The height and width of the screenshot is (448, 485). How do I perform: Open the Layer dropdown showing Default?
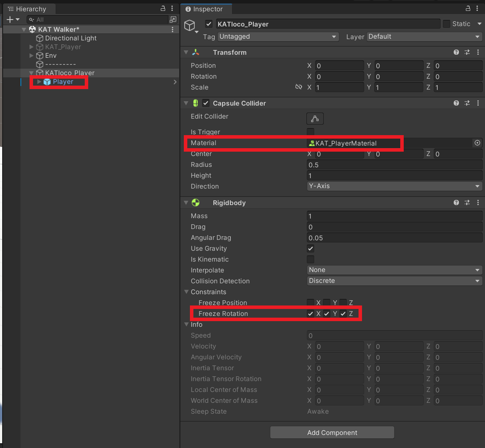(x=424, y=37)
